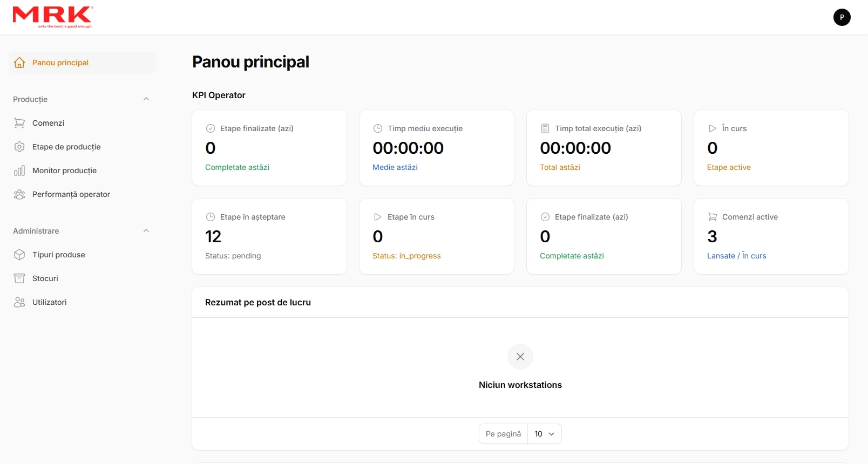Screen dimensions: 868x464
Task: Select Stocuri from the sidebar
Action: coord(45,278)
